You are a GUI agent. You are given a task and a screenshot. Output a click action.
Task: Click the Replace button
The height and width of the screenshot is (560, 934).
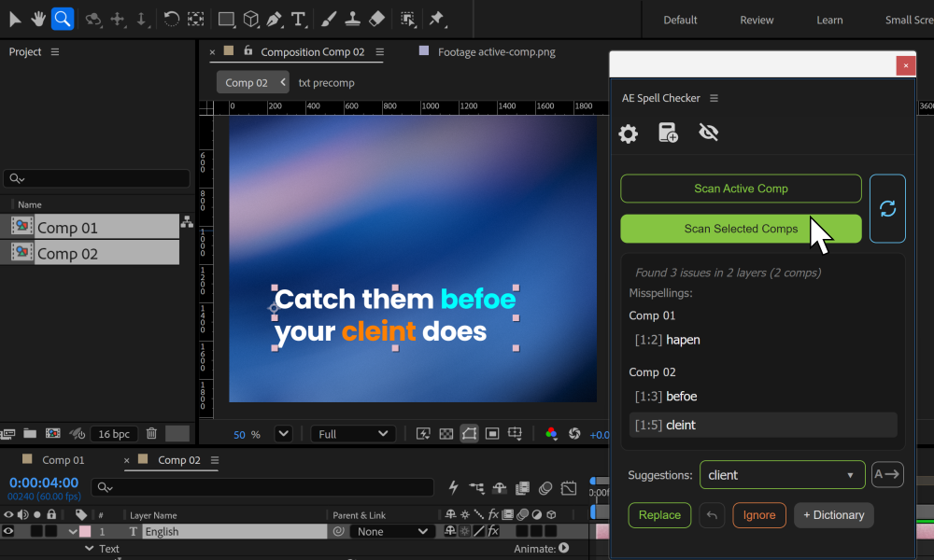tap(659, 515)
